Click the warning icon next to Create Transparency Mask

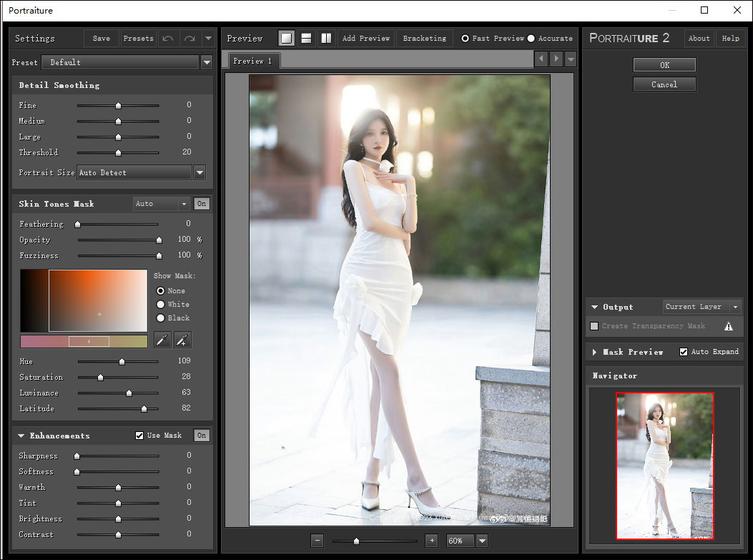[x=729, y=326]
